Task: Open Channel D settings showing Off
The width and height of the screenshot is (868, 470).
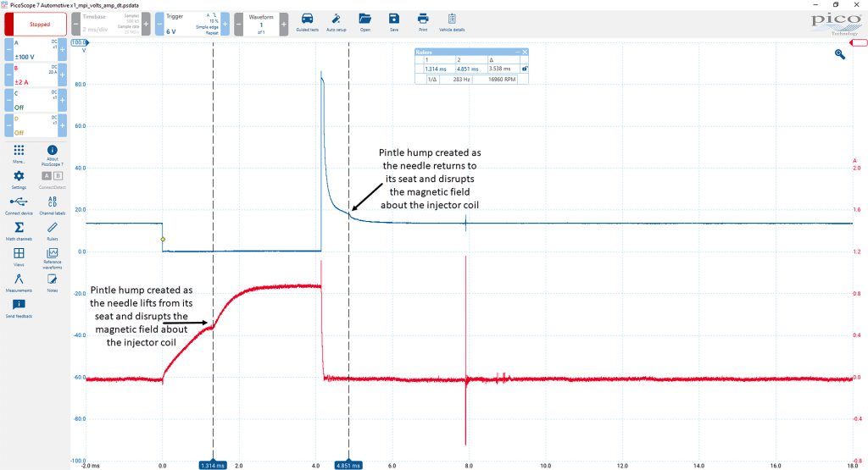Action: (x=36, y=125)
